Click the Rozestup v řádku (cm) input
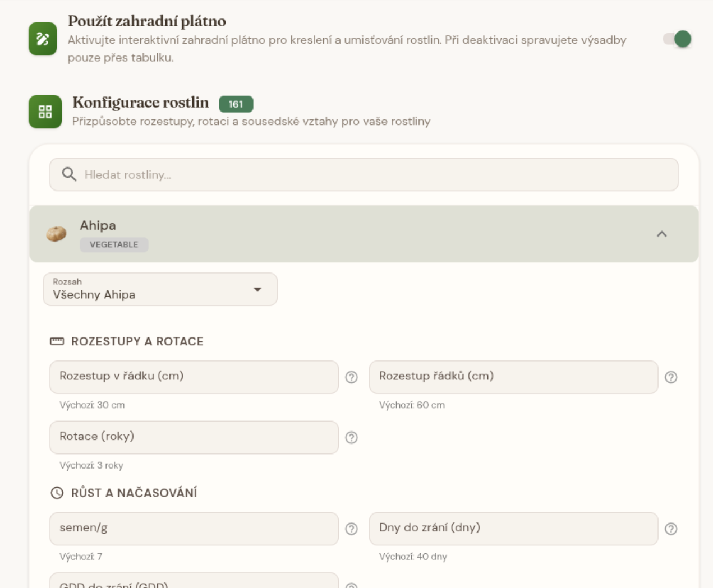Viewport: 713px width, 588px height. point(194,377)
